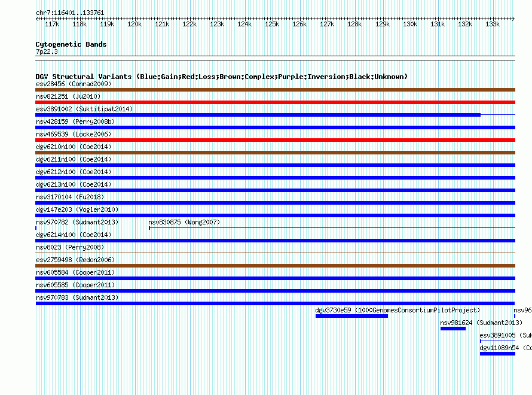Open dgv6212n100 (Coe2014) variant
The image size is (532, 395).
74,172
